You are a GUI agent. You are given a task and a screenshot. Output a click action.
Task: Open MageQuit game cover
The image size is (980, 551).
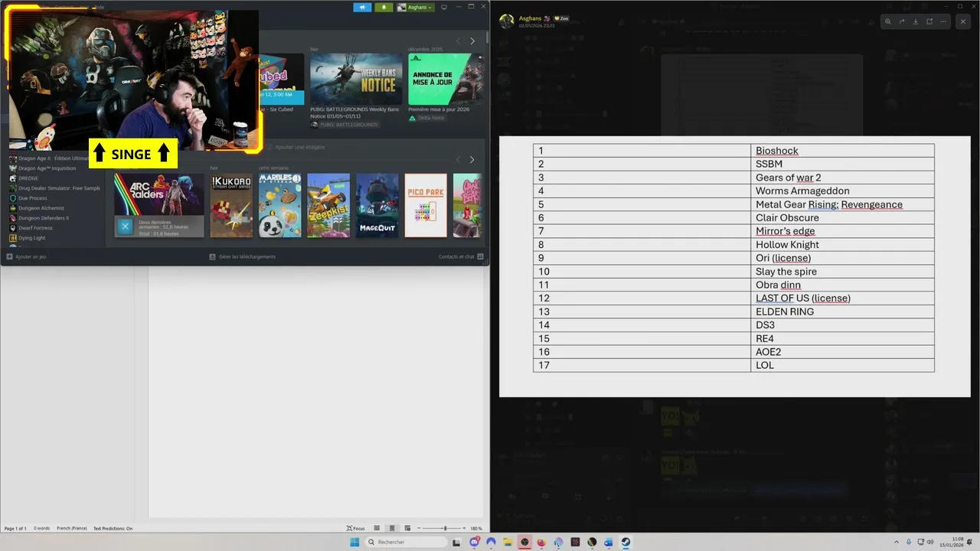pyautogui.click(x=377, y=205)
